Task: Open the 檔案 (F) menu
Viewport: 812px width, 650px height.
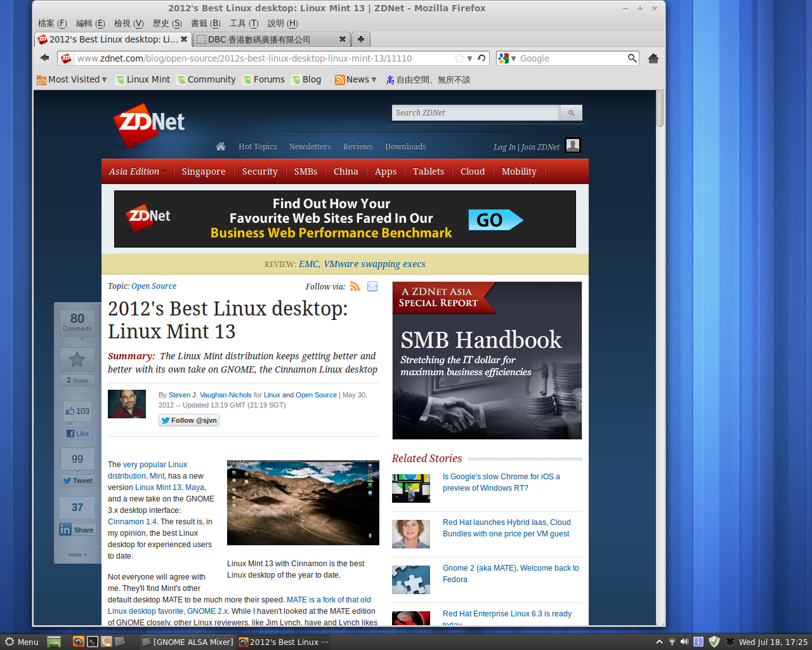Action: pos(53,23)
